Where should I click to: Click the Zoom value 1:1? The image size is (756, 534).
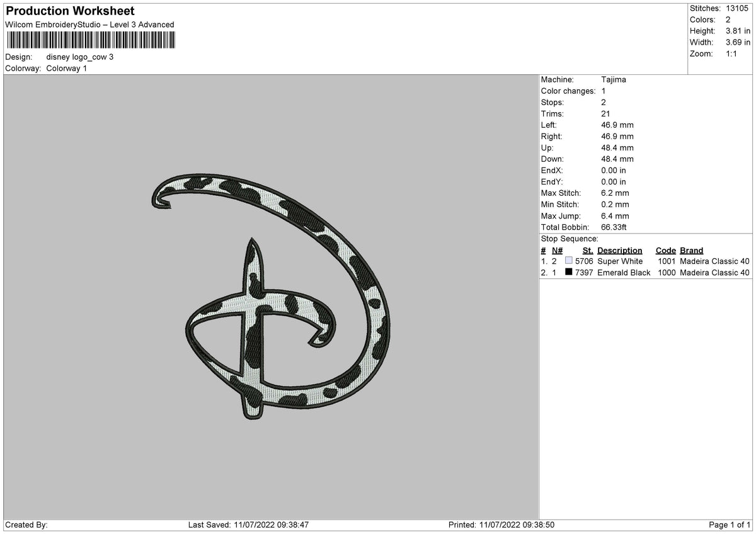pos(732,54)
